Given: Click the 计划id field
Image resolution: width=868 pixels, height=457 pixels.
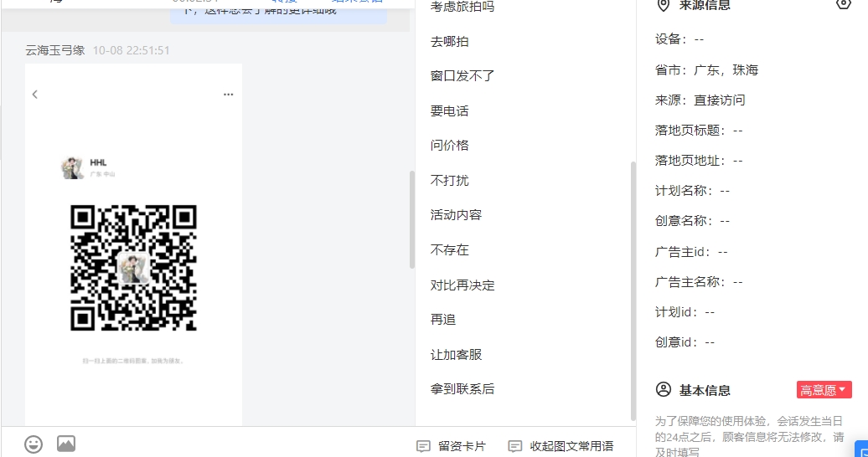Looking at the screenshot, I should point(685,312).
